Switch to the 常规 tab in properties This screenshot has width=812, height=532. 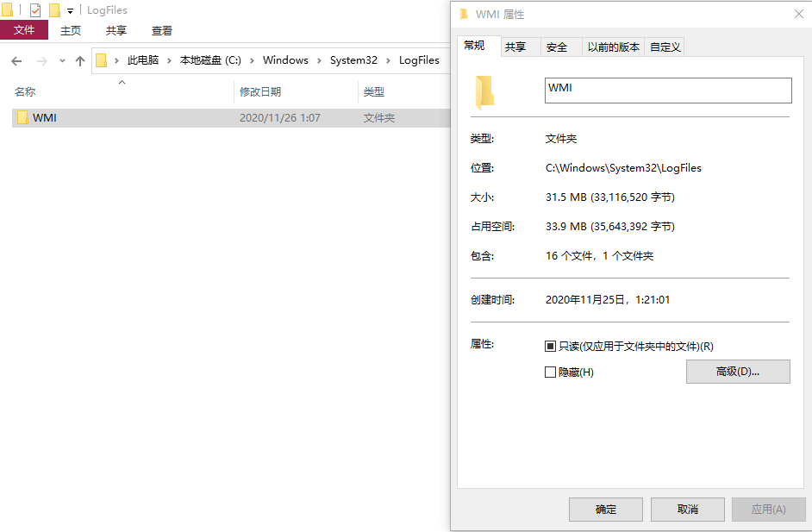pyautogui.click(x=479, y=46)
